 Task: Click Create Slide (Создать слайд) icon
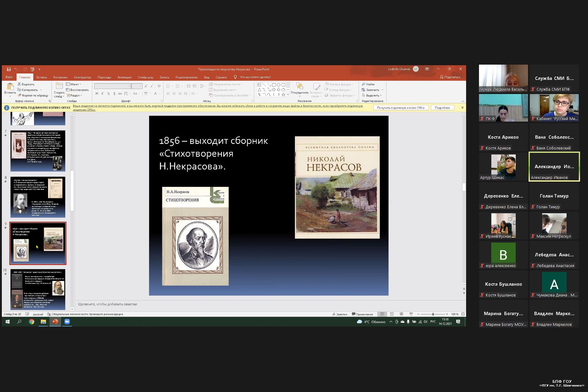coord(59,86)
